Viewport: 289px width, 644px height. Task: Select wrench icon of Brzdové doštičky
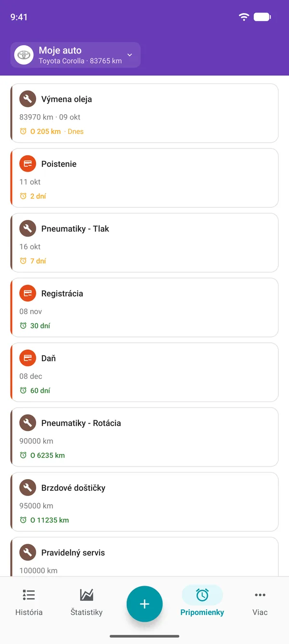(x=28, y=488)
